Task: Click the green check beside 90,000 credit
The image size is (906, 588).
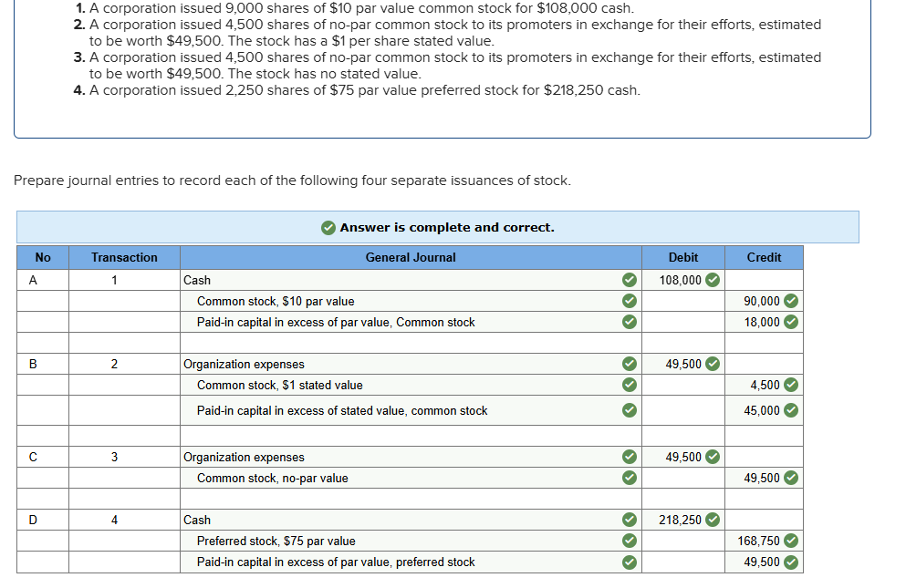Action: coord(791,301)
